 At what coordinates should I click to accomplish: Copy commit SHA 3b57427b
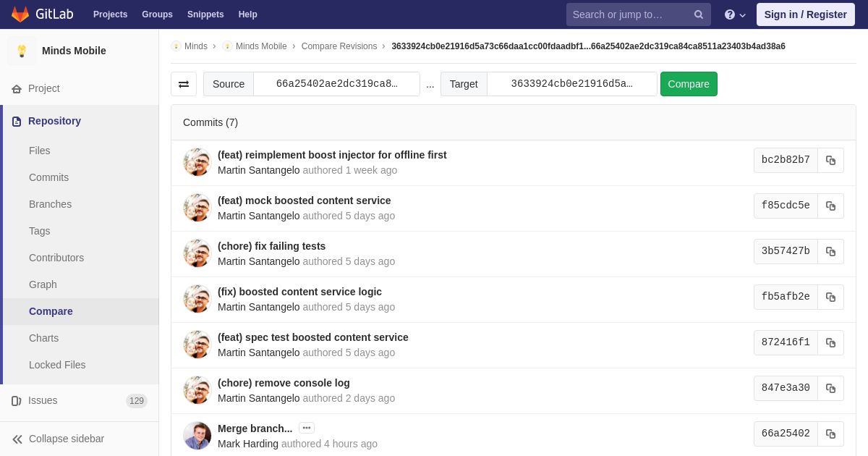coord(830,252)
